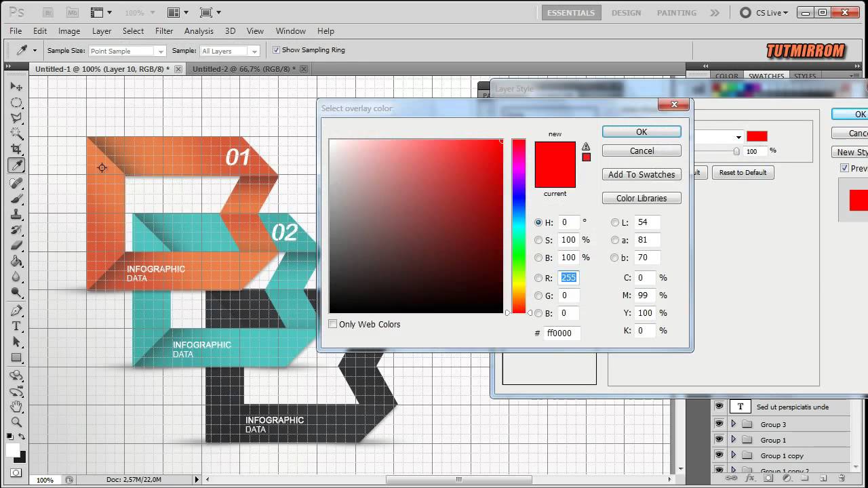The image size is (868, 488).
Task: Select the Crop tool
Action: tap(16, 148)
